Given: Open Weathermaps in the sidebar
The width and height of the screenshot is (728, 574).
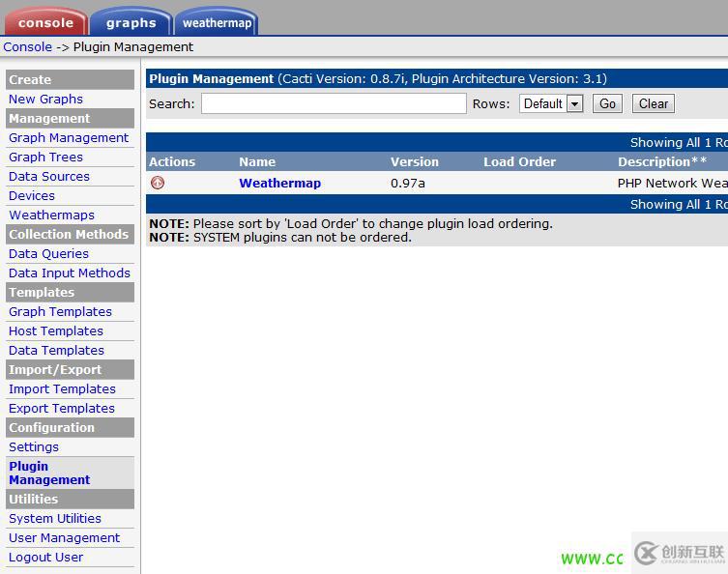Looking at the screenshot, I should [51, 215].
